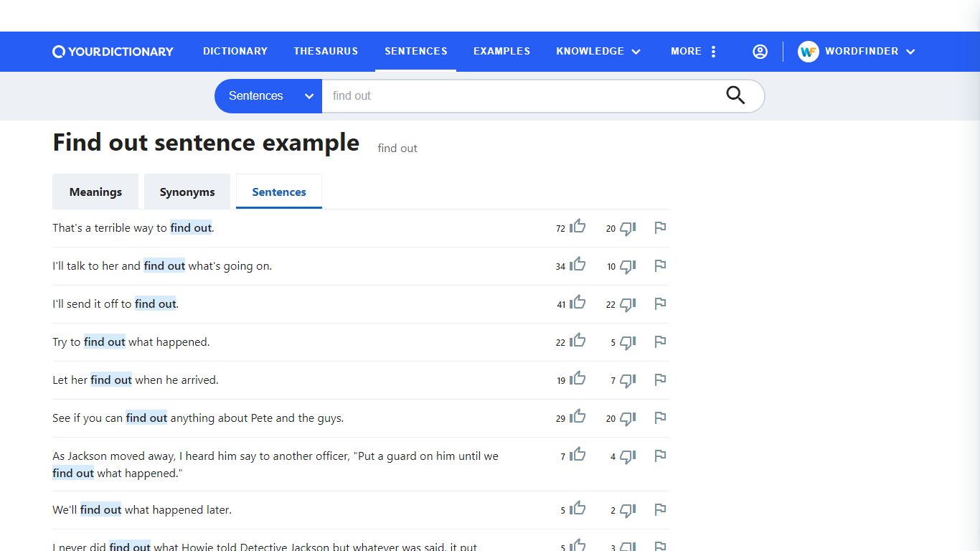Downvote 'We'll find out what happened later'
Screen dimensions: 980x551
(x=628, y=511)
